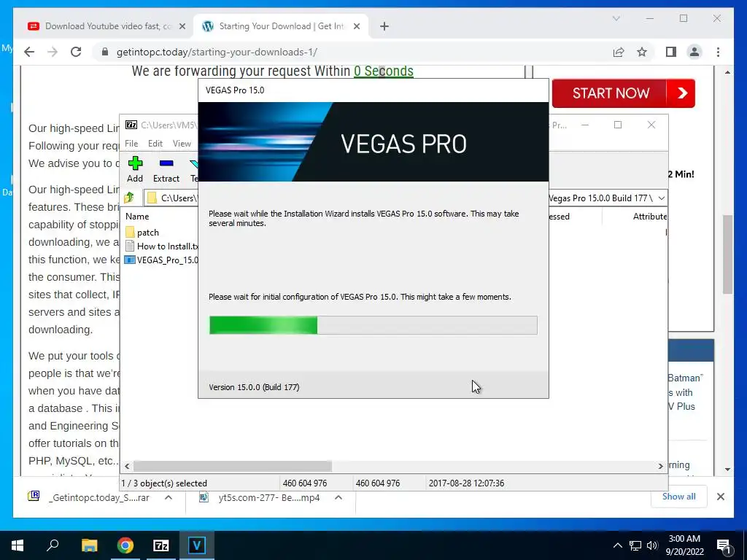View site security lock information
The width and height of the screenshot is (747, 560).
pos(105,52)
